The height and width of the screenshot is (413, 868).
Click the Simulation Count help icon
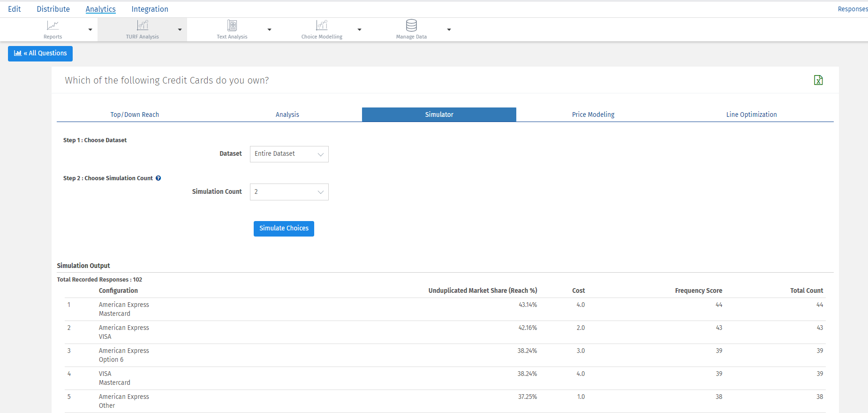point(159,178)
